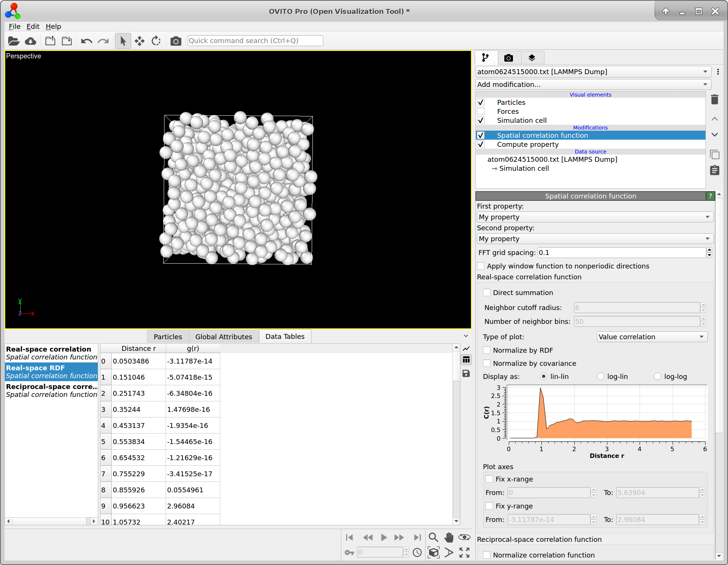Disable the Simulation cell visual element
The width and height of the screenshot is (728, 565).
481,120
